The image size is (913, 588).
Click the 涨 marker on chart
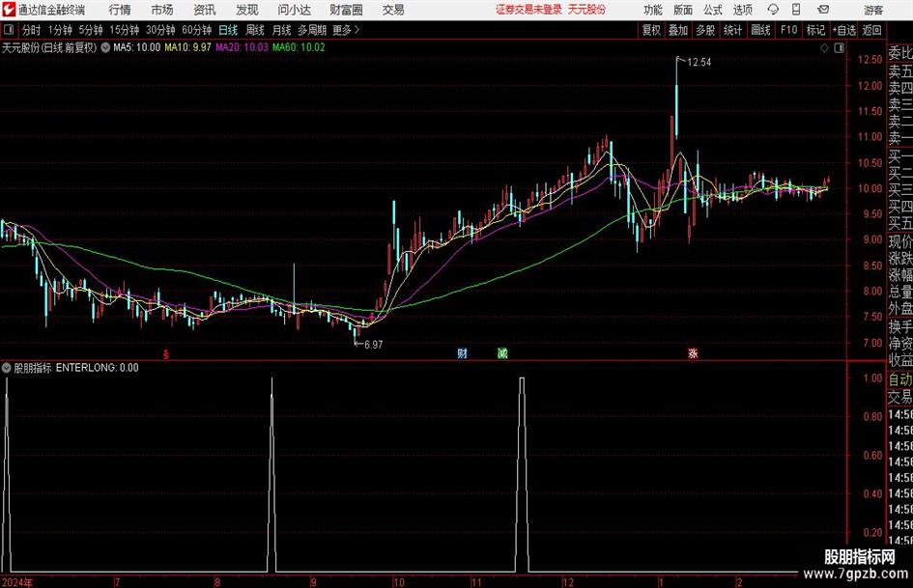(693, 352)
